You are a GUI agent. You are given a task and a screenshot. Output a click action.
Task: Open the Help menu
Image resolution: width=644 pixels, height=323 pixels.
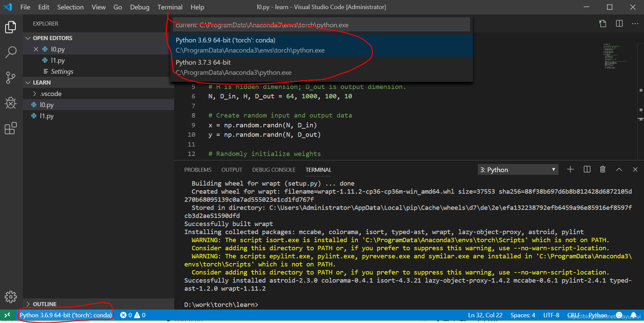click(x=197, y=7)
